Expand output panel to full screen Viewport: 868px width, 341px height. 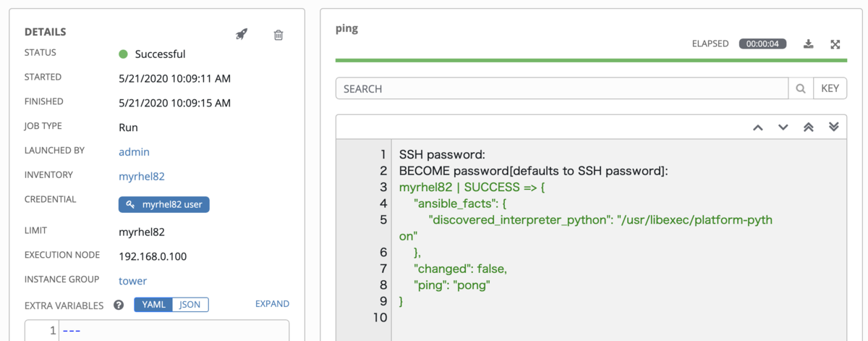coord(835,44)
